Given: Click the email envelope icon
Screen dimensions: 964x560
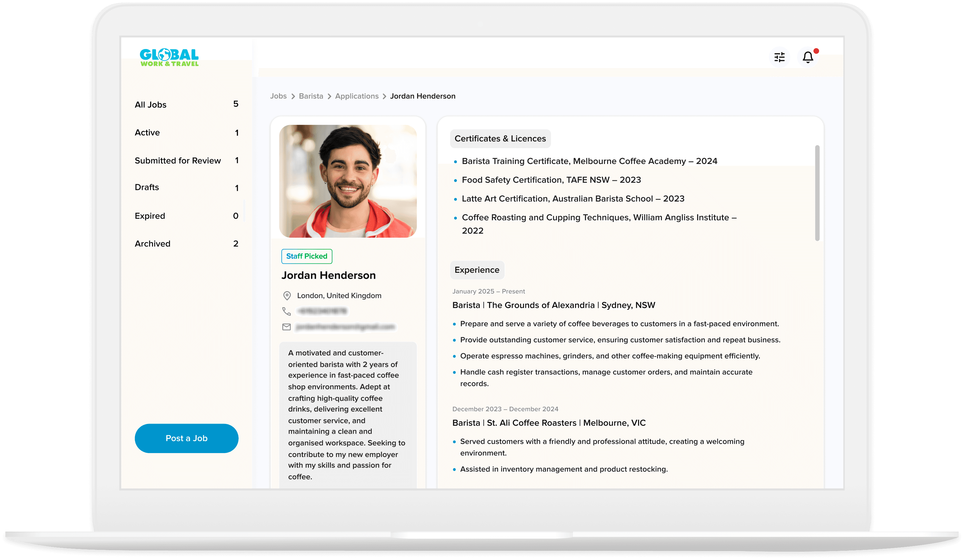Looking at the screenshot, I should [286, 327].
